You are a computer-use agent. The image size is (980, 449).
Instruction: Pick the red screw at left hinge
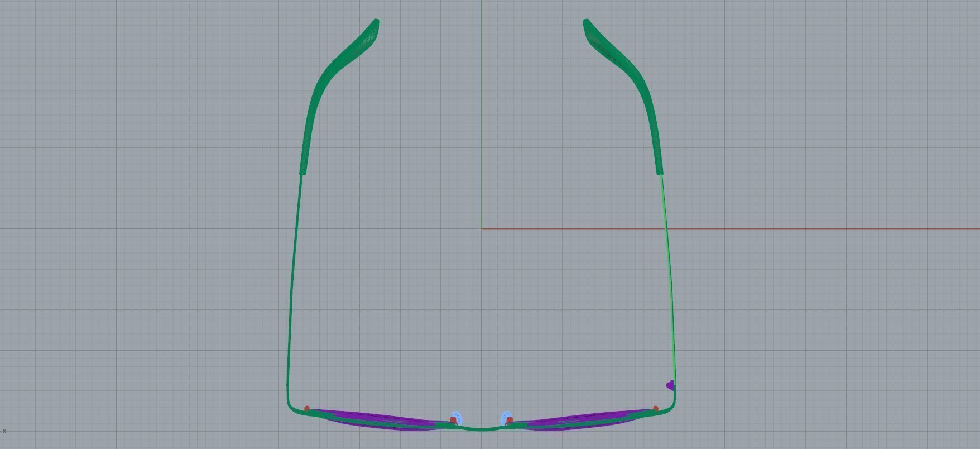tap(307, 409)
